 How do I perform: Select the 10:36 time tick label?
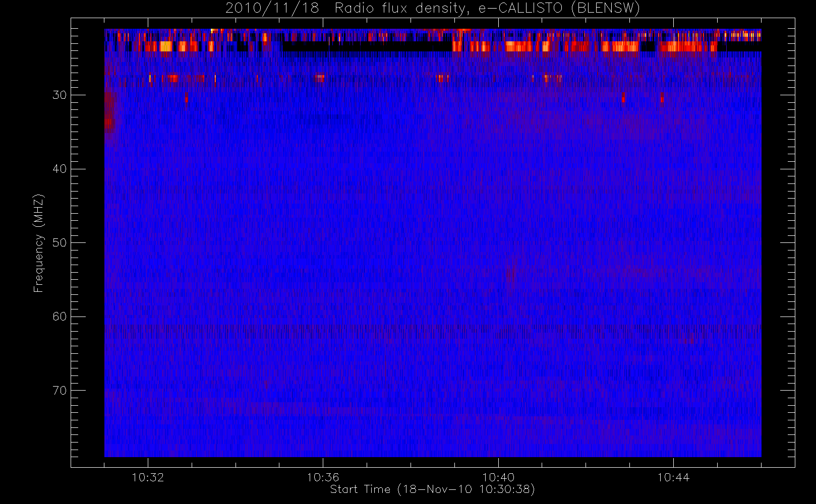(323, 478)
